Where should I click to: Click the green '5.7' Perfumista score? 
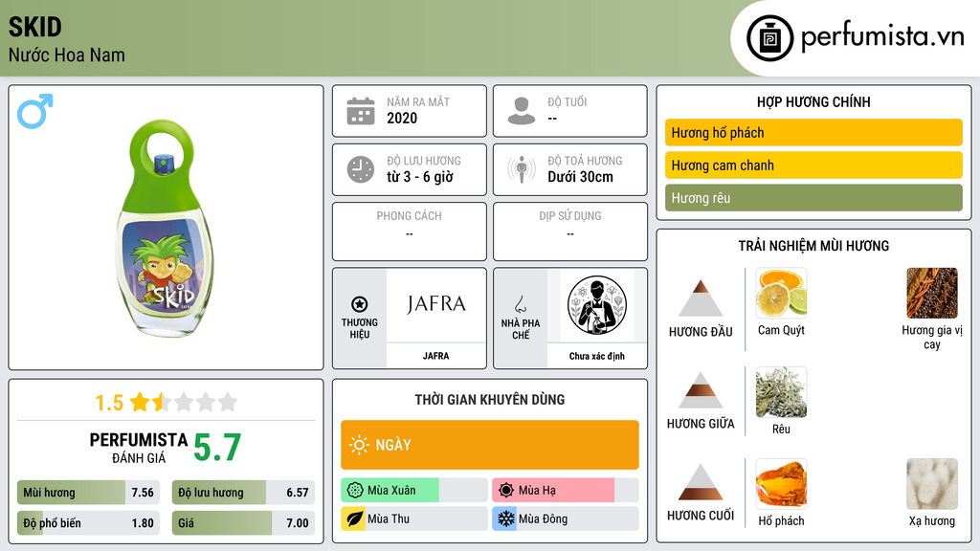click(x=217, y=448)
